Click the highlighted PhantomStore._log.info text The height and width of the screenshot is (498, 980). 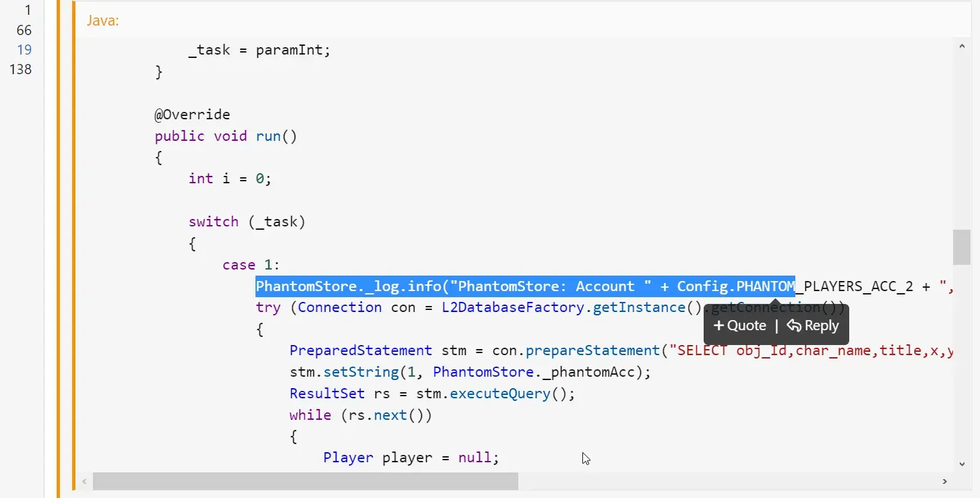[526, 286]
